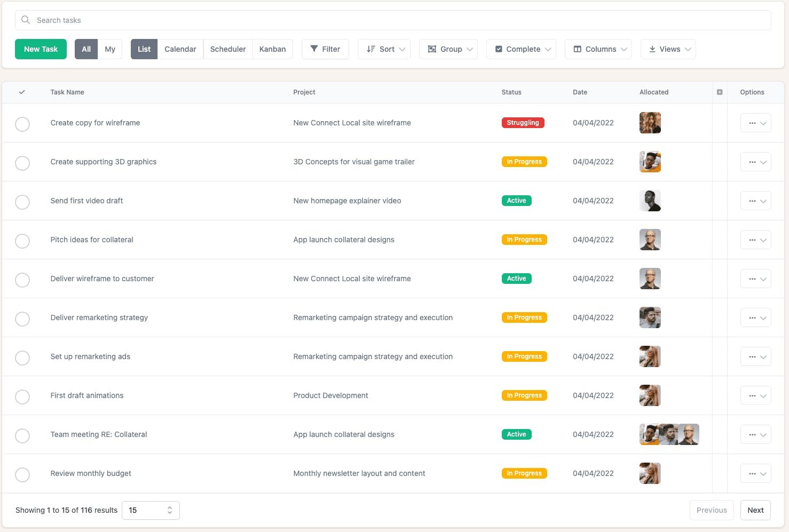
Task: Mark Create copy for wireframe as complete
Action: pos(22,124)
